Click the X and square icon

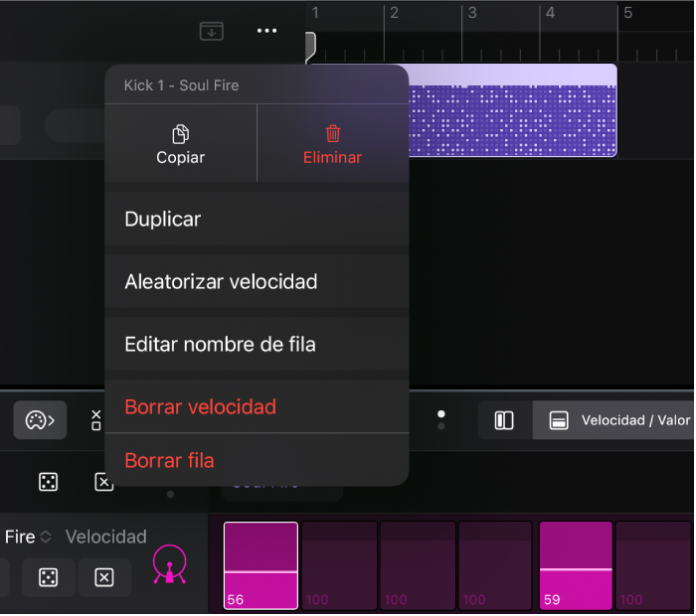[x=95, y=421]
